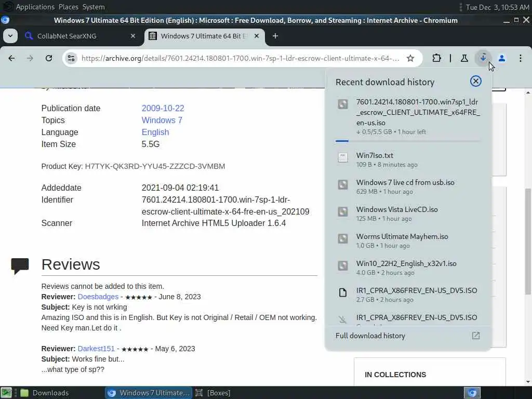The height and width of the screenshot is (399, 532).
Task: Open reviewer Doesbadges profile
Action: coord(98,297)
